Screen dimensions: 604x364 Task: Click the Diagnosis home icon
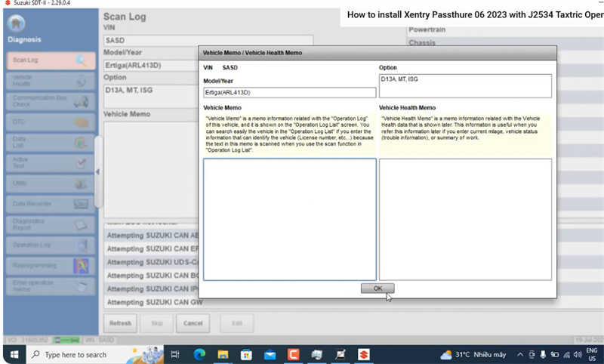pyautogui.click(x=16, y=24)
